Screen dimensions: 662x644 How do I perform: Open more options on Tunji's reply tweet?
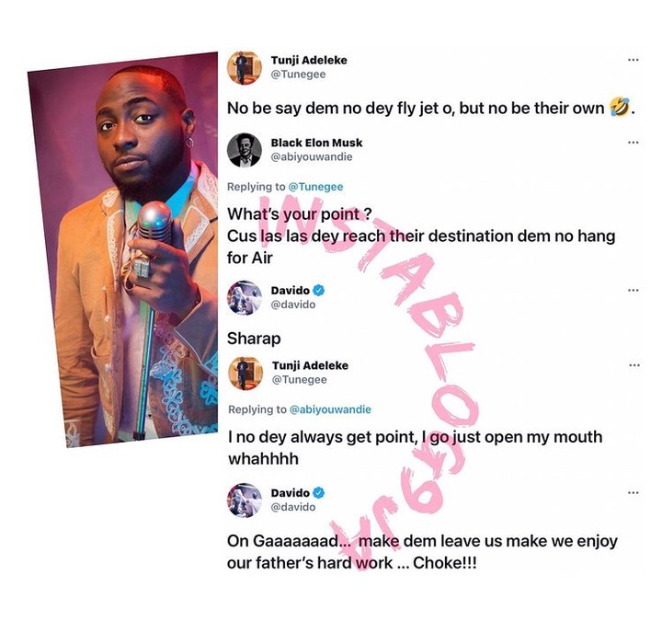coord(634,365)
